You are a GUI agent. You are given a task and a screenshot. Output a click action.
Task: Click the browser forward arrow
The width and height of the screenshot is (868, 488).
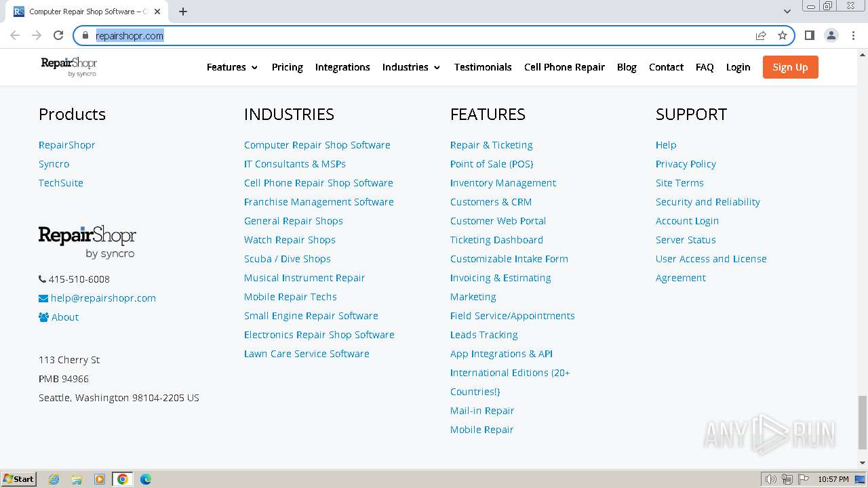click(x=37, y=35)
